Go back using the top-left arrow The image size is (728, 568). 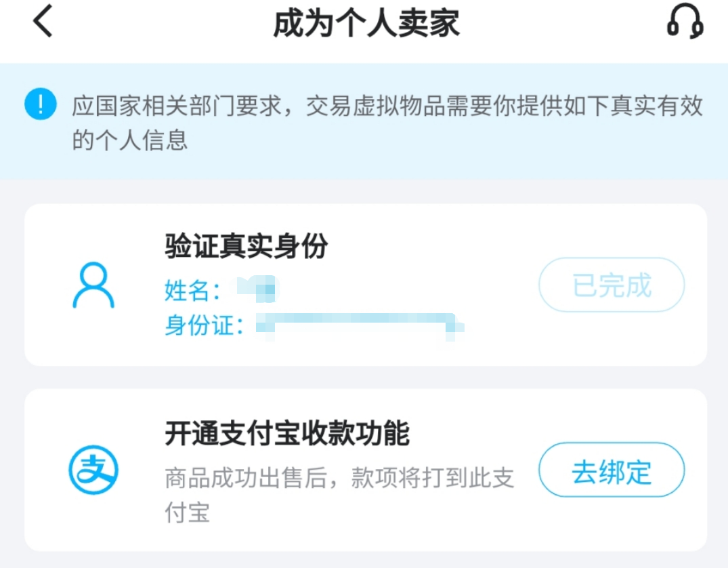click(42, 22)
